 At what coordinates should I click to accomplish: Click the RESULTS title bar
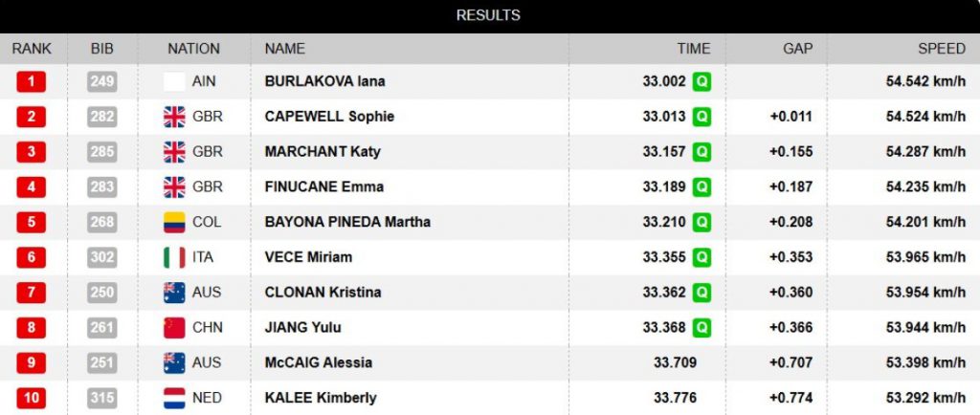[488, 15]
